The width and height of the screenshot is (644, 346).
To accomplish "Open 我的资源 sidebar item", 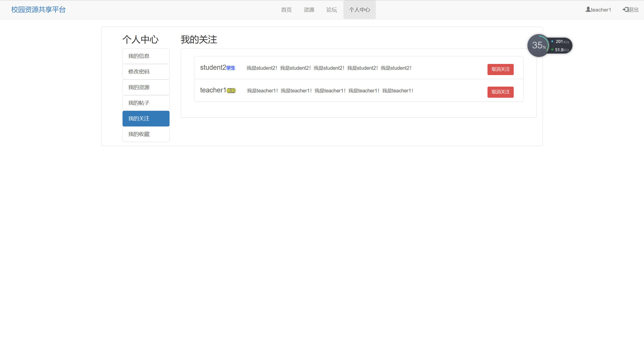I will (x=146, y=87).
